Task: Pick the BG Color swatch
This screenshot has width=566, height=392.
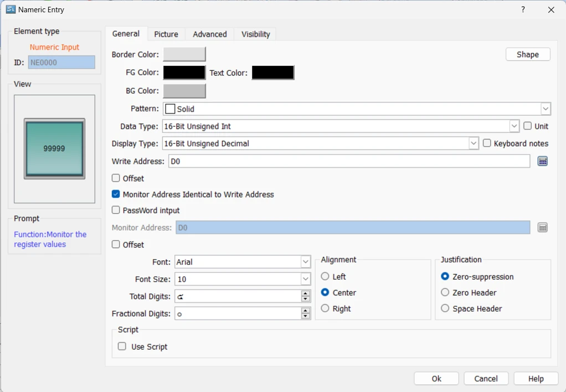Action: point(184,91)
